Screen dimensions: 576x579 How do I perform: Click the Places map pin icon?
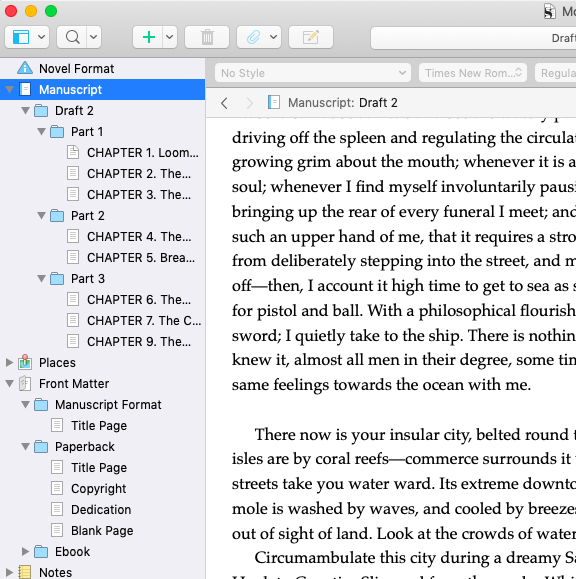point(25,362)
